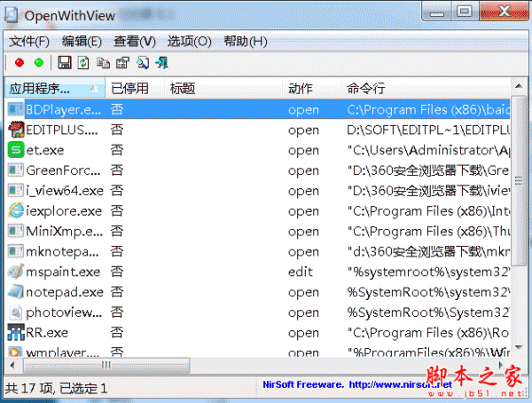Open the properties toolbar icon
The height and width of the screenshot is (403, 532).
(x=123, y=63)
